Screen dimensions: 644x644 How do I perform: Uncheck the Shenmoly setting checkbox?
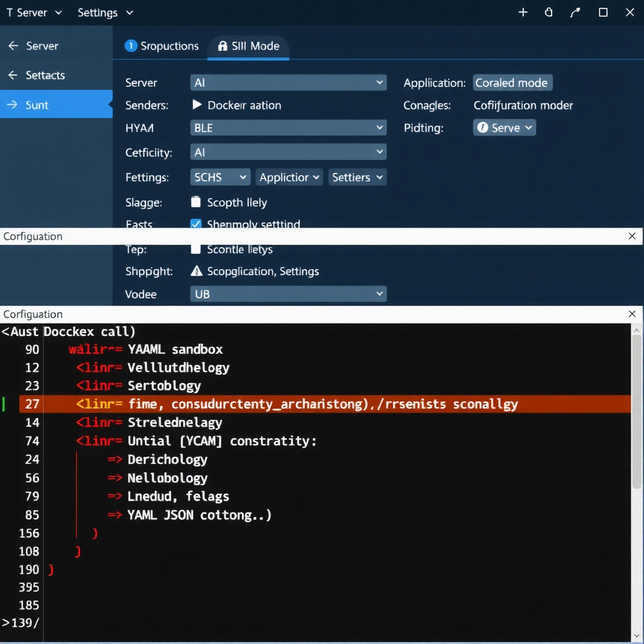[x=196, y=224]
